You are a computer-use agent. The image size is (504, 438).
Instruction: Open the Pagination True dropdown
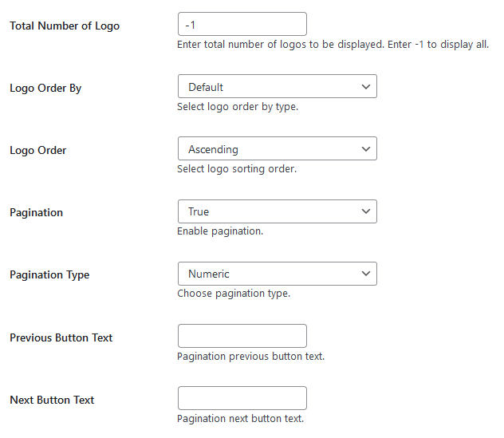coord(277,211)
